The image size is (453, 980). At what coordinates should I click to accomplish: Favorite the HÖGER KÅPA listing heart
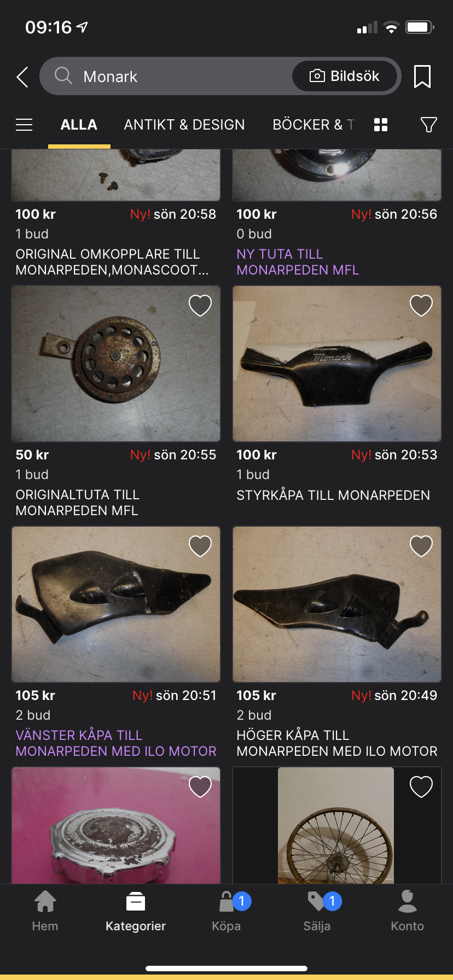pyautogui.click(x=421, y=546)
